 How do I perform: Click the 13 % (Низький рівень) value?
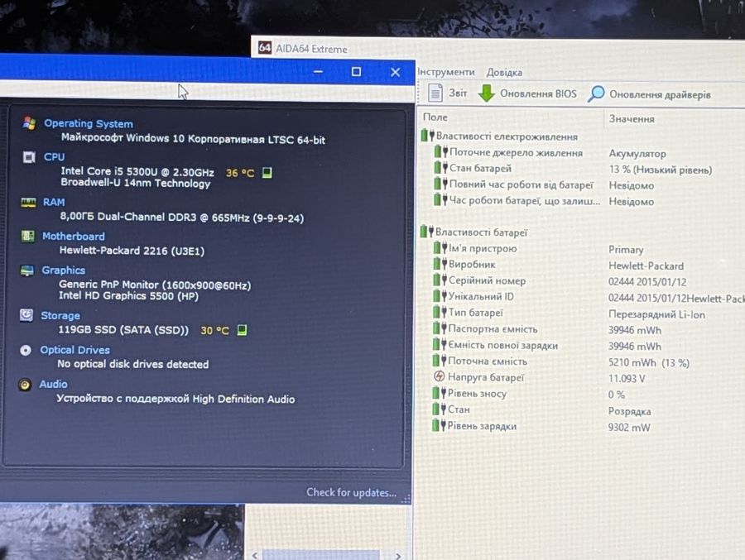[661, 170]
